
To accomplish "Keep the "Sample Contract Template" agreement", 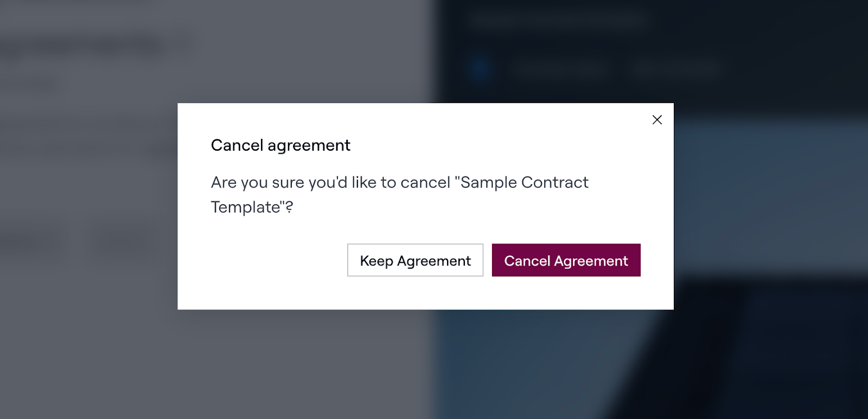I will [415, 261].
